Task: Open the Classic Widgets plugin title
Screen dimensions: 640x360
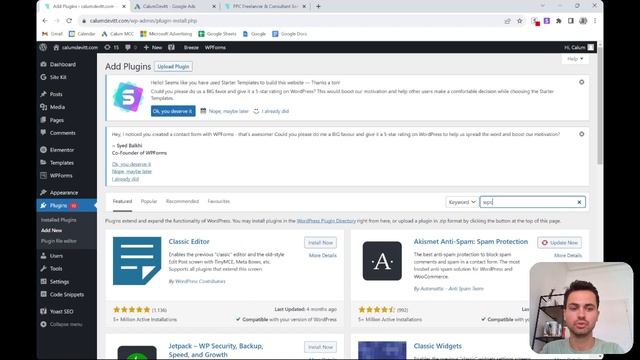Action: tap(438, 346)
